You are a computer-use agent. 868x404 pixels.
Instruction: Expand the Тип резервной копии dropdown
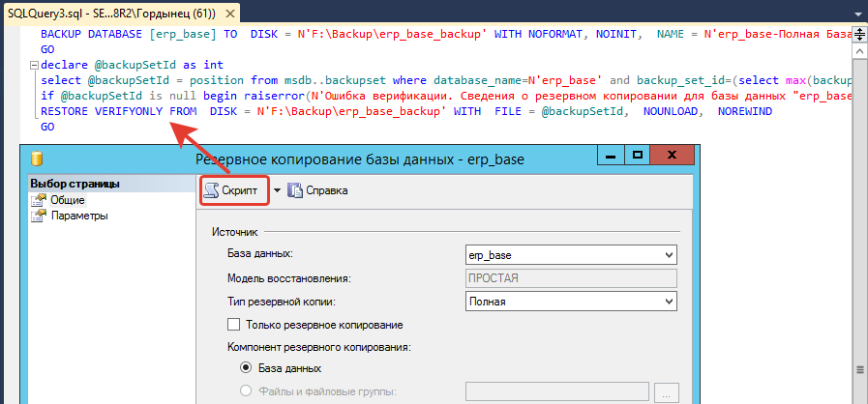coord(668,302)
